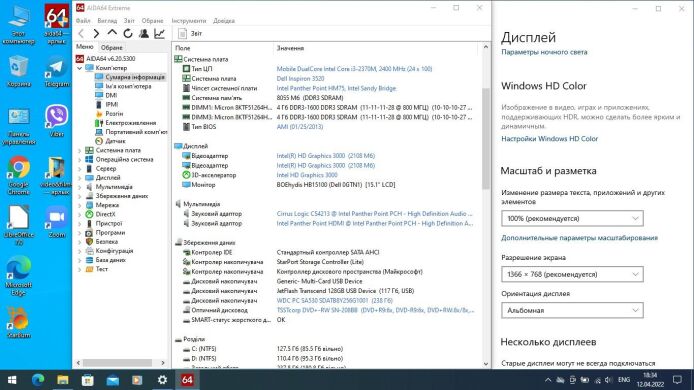Viewport: 694px width, 390px height.
Task: Open Настройки Windows HD Color link
Action: pos(549,139)
